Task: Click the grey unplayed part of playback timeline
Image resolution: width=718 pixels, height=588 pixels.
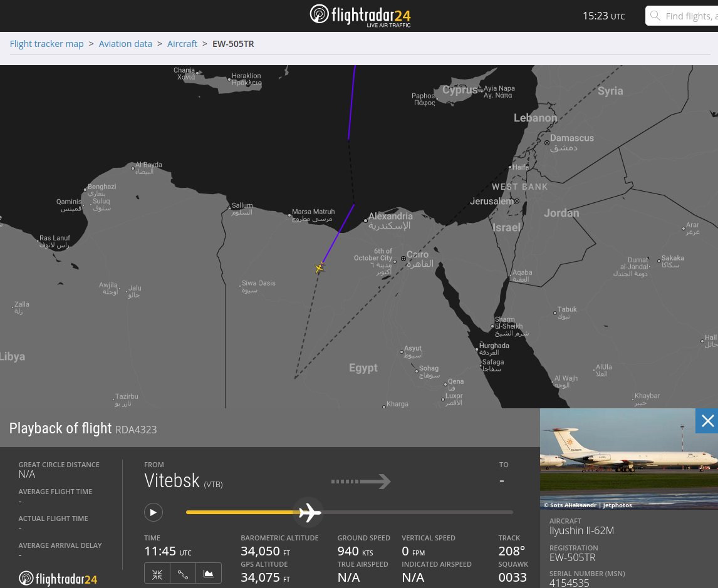Action: coord(417,512)
